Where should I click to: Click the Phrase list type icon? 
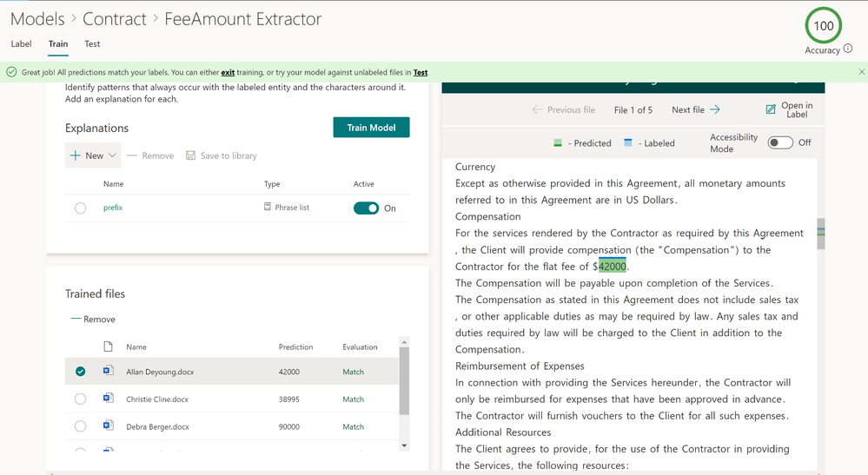268,207
